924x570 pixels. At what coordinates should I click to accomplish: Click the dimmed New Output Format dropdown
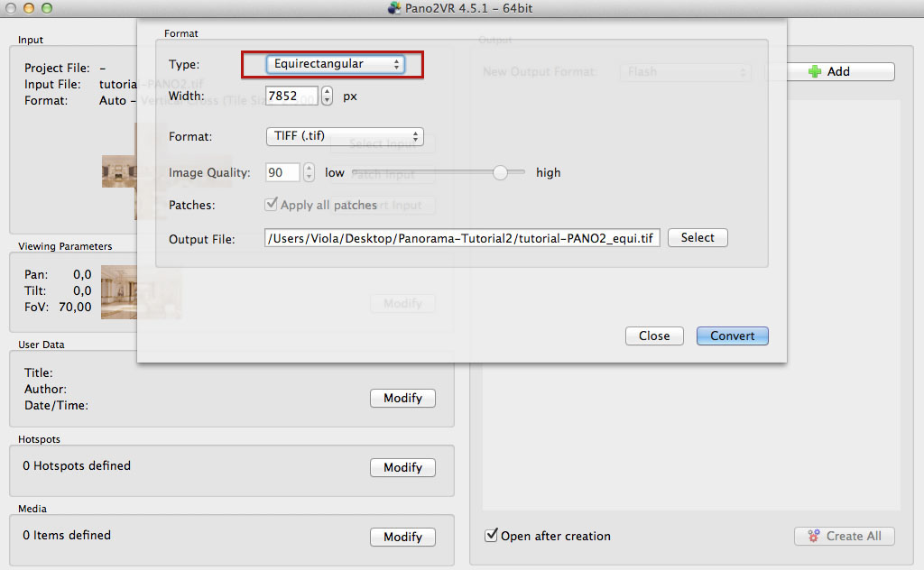click(x=686, y=72)
